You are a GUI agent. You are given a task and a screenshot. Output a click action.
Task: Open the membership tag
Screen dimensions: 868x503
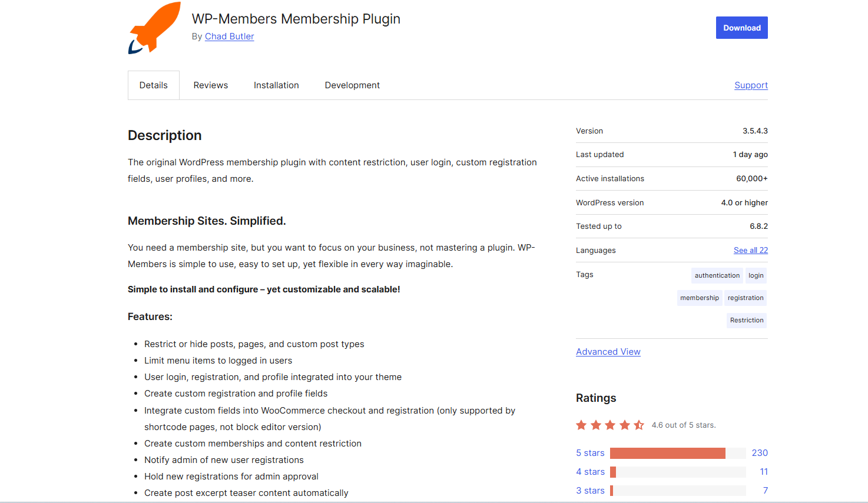tap(700, 298)
